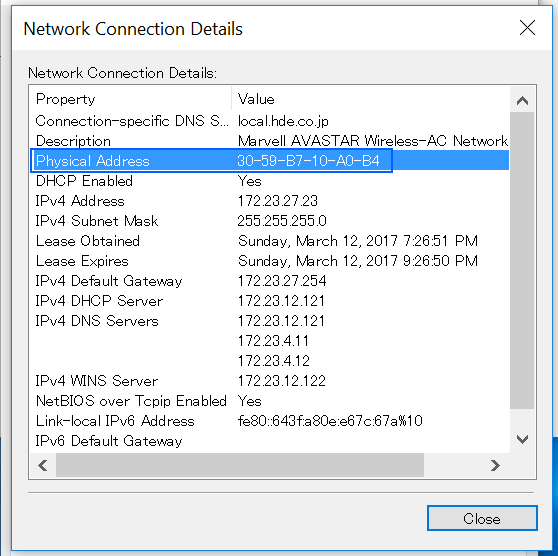Select the IPv4 Subnet Mask row
This screenshot has width=558, height=556.
pyautogui.click(x=270, y=221)
